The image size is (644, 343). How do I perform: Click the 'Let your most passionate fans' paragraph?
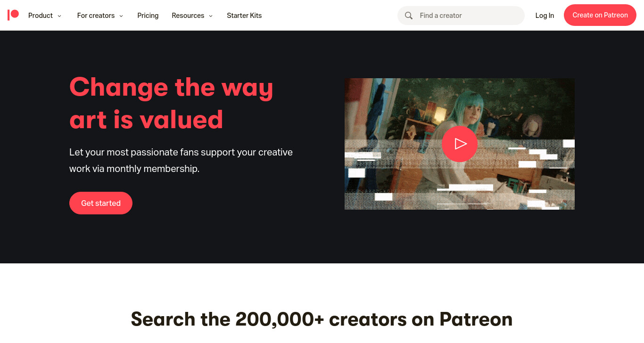tap(181, 160)
